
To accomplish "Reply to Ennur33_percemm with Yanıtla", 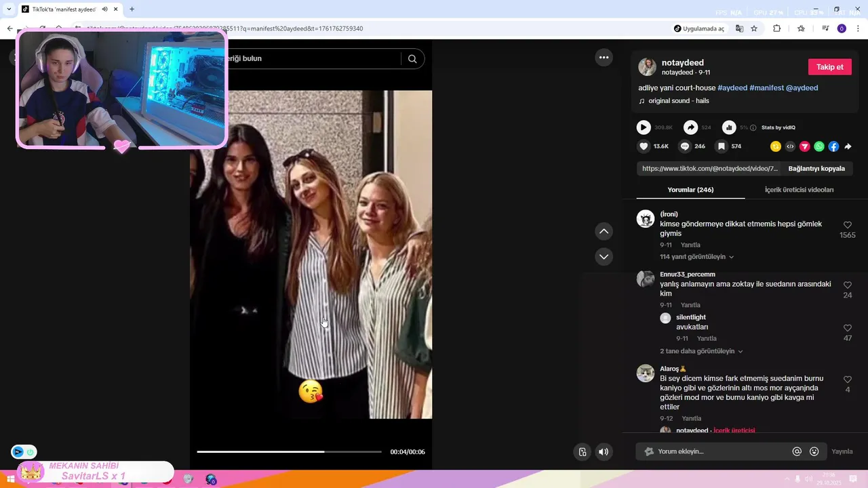I will [x=690, y=305].
